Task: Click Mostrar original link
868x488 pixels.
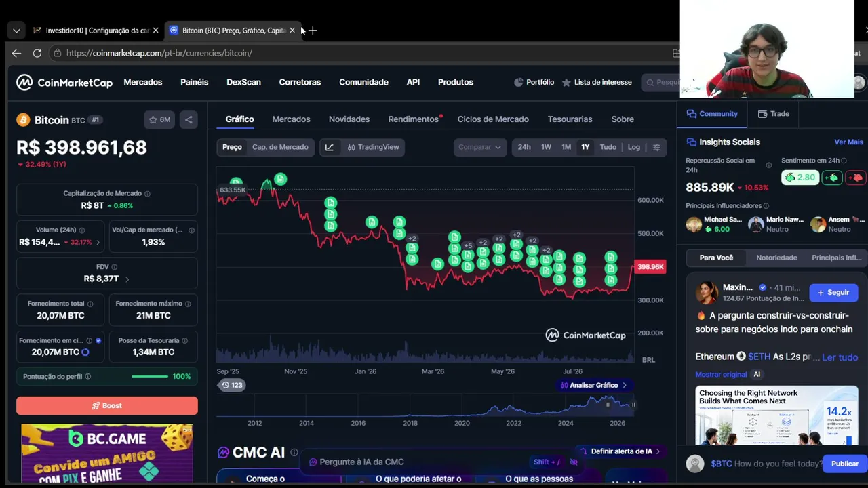Action: [721, 374]
